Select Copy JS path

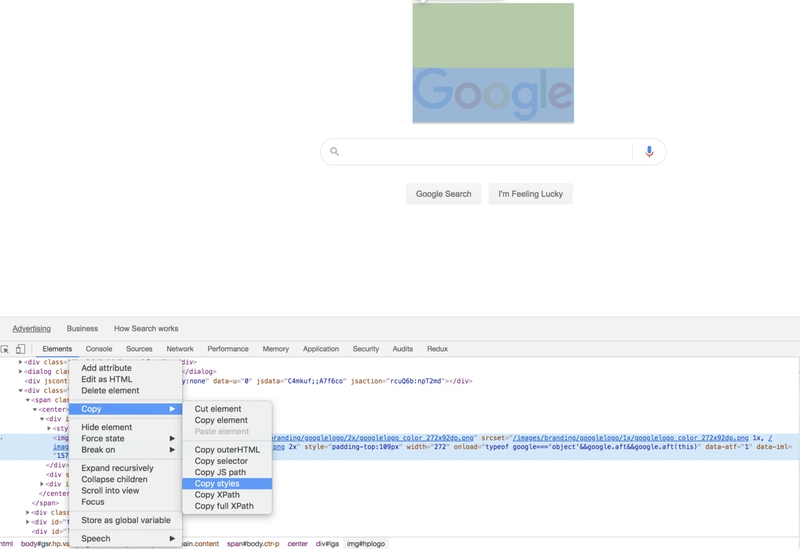point(227,472)
